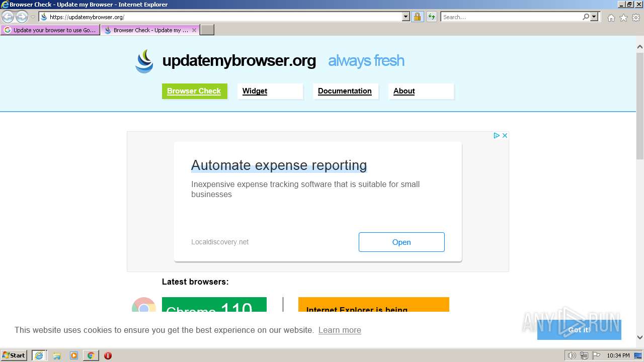Refresh the page with the refresh icon

[432, 17]
